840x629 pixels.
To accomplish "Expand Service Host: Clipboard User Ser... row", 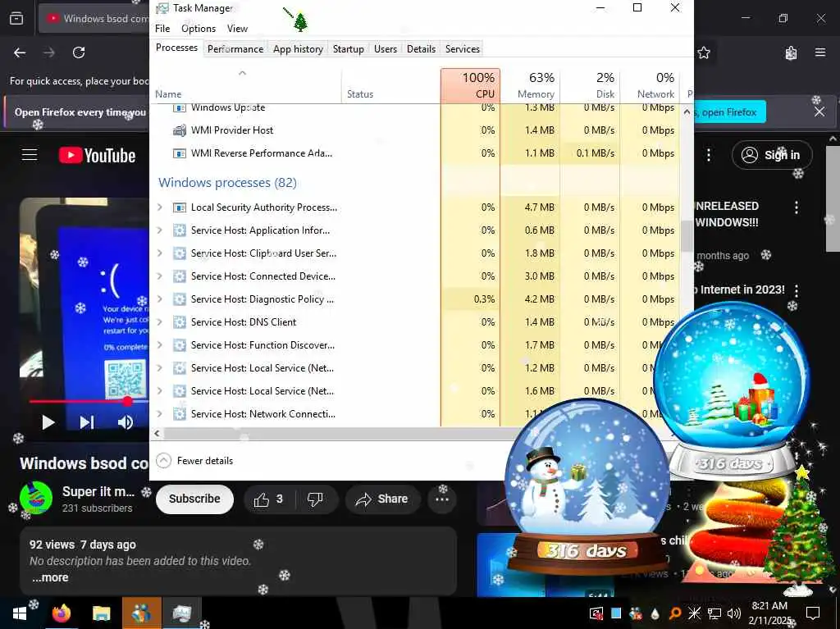I will click(160, 253).
